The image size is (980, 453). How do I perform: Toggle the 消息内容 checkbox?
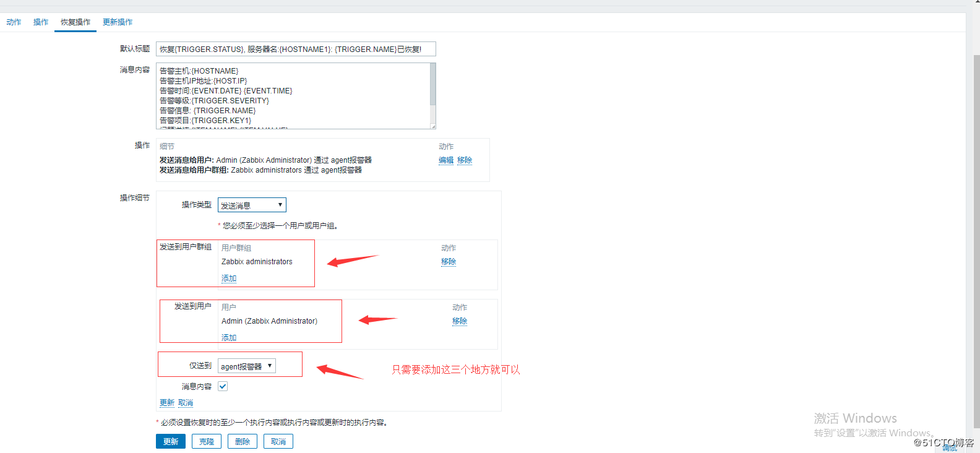[223, 386]
